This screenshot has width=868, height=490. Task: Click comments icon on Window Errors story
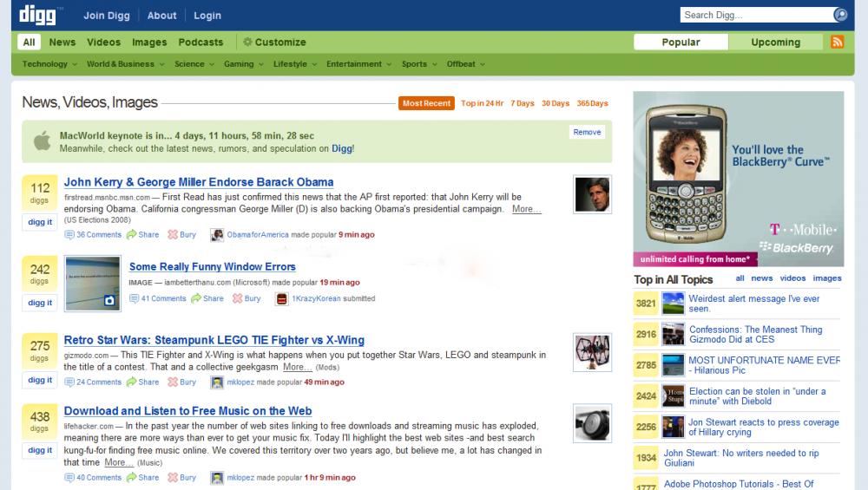(134, 298)
